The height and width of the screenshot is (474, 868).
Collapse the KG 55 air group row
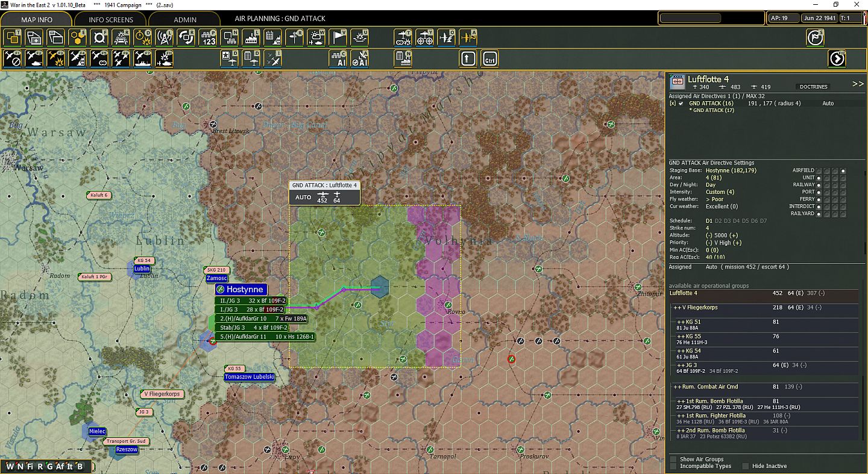pyautogui.click(x=681, y=337)
